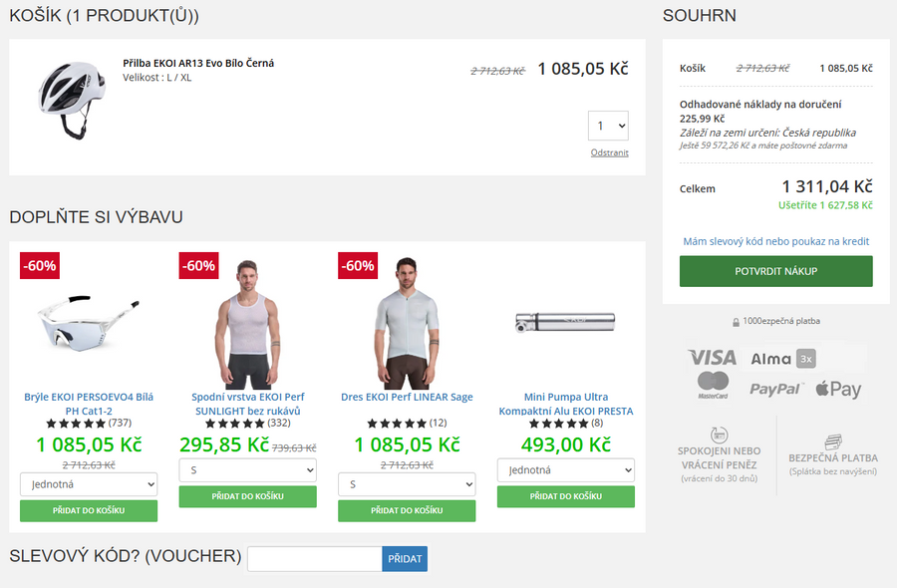Click the PayPal logo
This screenshot has height=588, width=897.
coord(775,389)
